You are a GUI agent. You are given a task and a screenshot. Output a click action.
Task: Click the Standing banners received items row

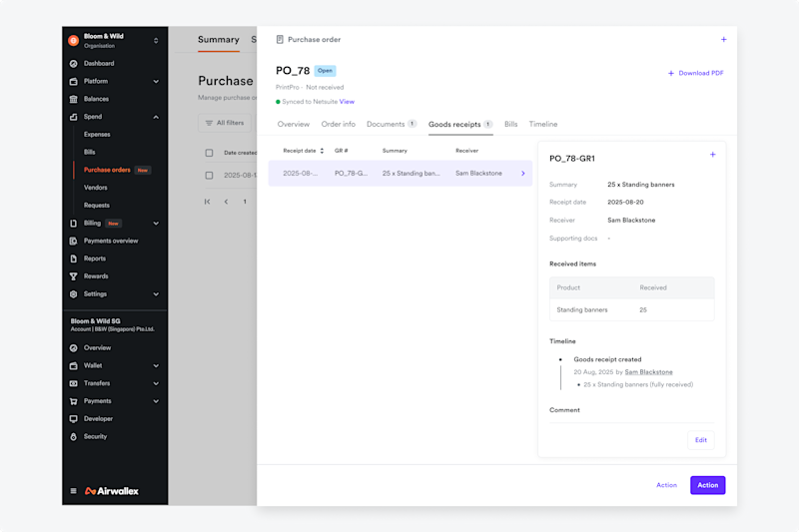click(x=632, y=310)
